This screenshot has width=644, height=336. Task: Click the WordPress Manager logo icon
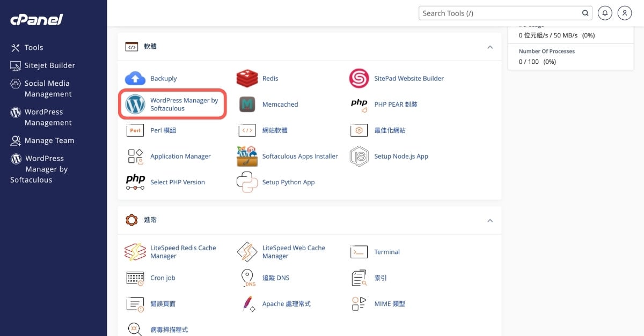click(135, 104)
